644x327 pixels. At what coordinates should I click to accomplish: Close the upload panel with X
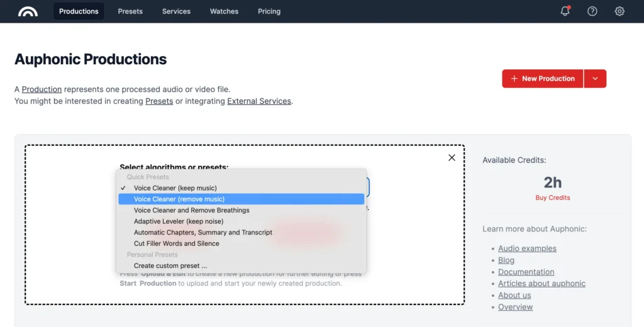click(x=452, y=158)
